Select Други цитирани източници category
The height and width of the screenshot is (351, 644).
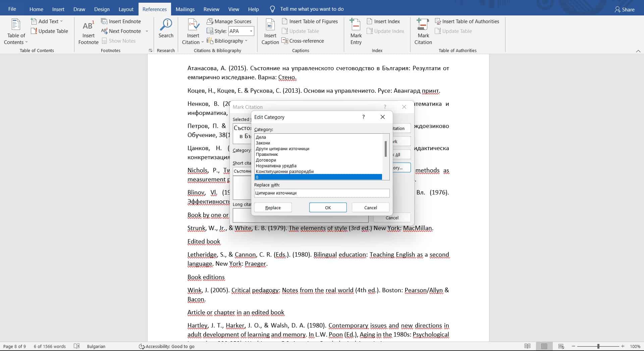(318, 148)
